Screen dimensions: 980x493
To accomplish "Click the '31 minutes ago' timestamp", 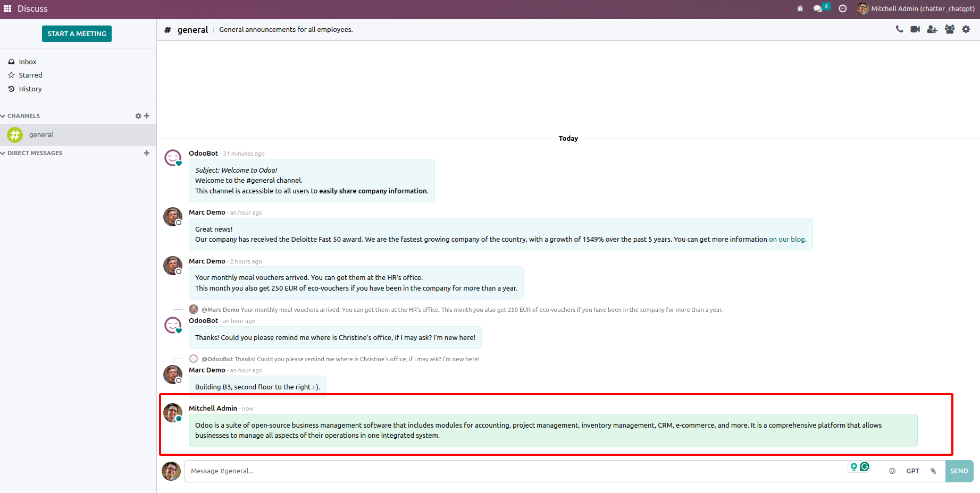I will pyautogui.click(x=244, y=154).
